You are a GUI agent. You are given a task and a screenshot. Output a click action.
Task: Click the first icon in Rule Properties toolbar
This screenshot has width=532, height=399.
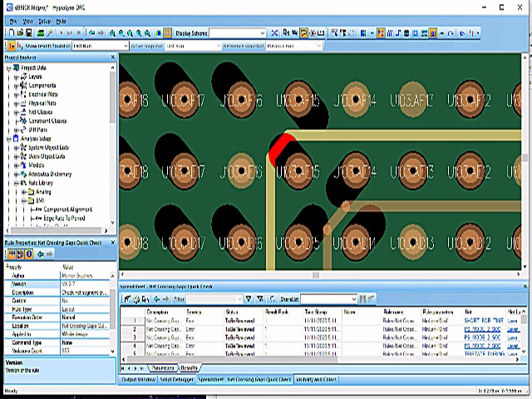(x=12, y=254)
